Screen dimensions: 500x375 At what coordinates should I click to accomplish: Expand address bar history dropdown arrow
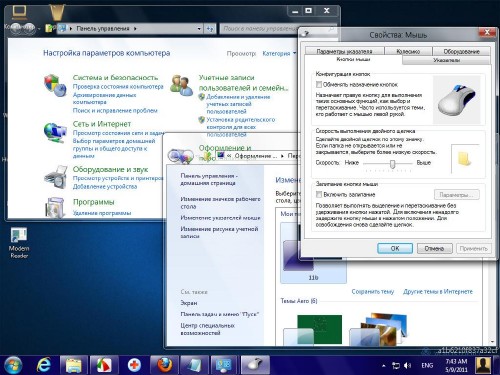tap(199, 29)
